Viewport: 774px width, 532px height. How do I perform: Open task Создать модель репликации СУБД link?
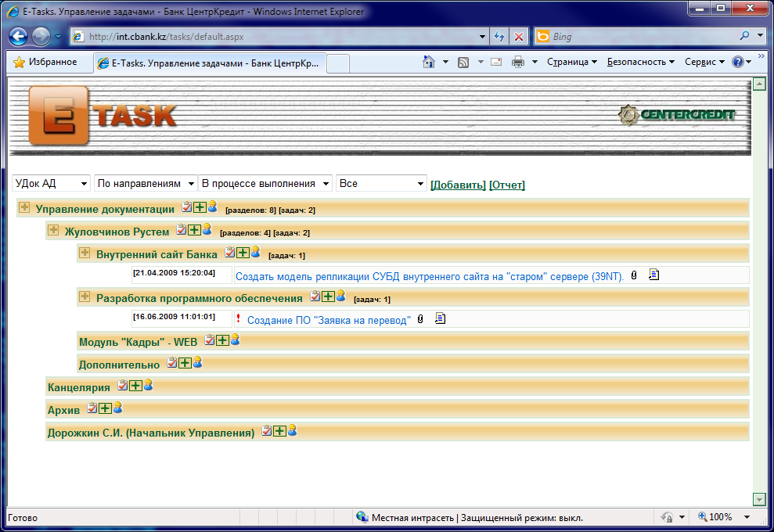click(x=430, y=276)
